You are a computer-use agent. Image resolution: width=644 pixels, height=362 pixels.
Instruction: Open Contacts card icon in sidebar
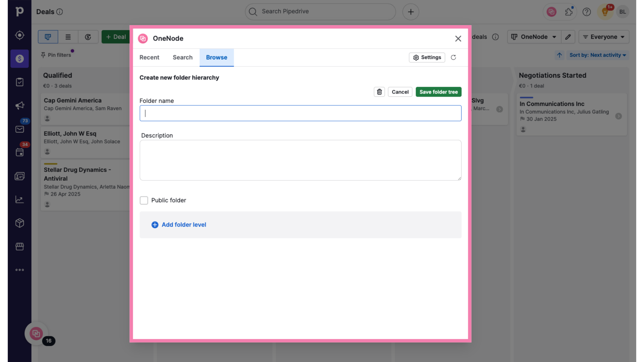coord(19,176)
